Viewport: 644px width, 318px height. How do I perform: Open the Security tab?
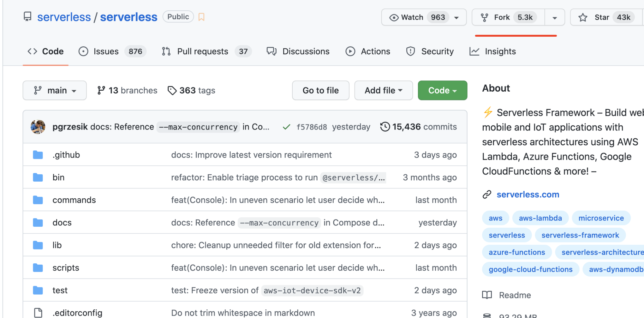[x=430, y=51]
